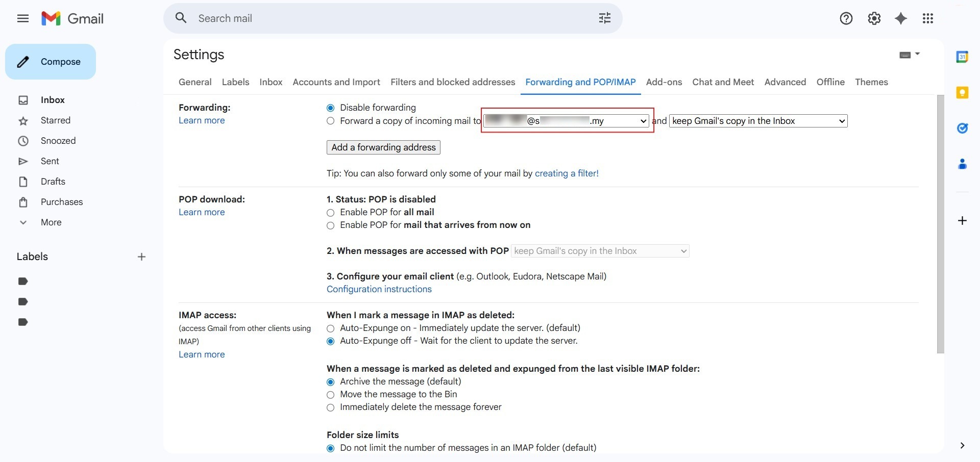Viewport: 980px width, 462px height.
Task: Open Google Calendar side panel icon
Action: (x=962, y=57)
